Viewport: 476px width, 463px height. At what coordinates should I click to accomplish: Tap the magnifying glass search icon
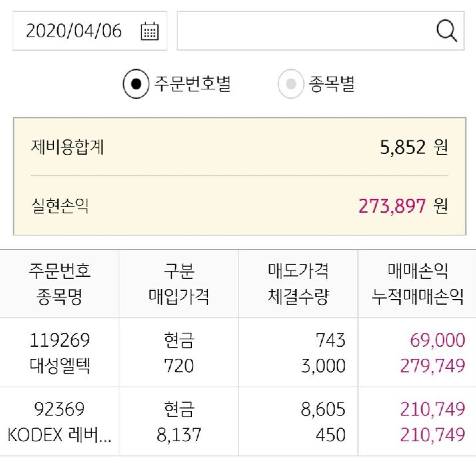pos(446,31)
